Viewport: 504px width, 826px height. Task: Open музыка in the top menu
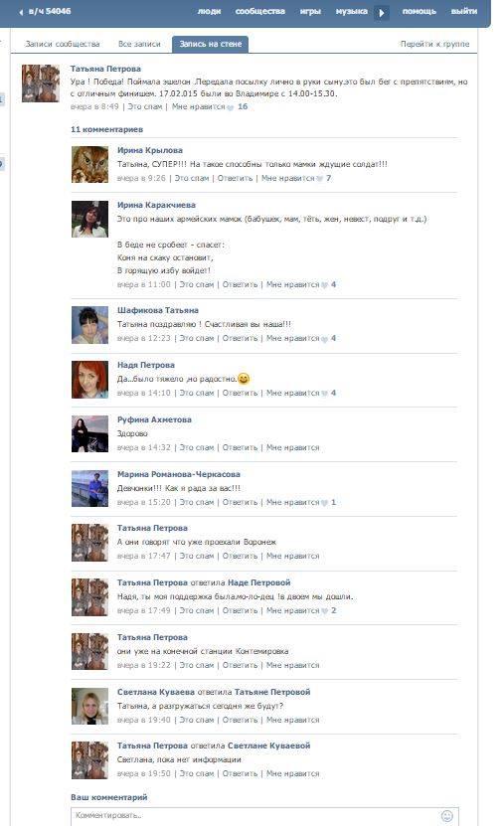[351, 11]
